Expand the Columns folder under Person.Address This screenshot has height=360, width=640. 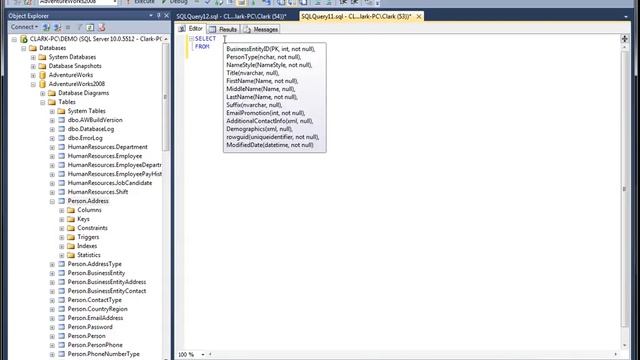coord(62,210)
